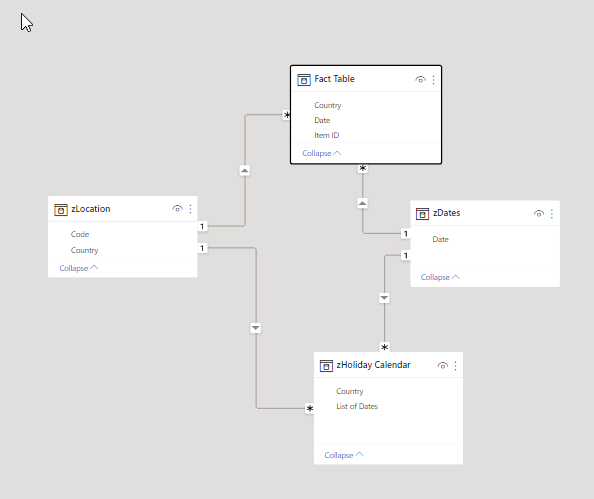Select filter arrow on zDates–zHoliday Calendar relationship

384,298
